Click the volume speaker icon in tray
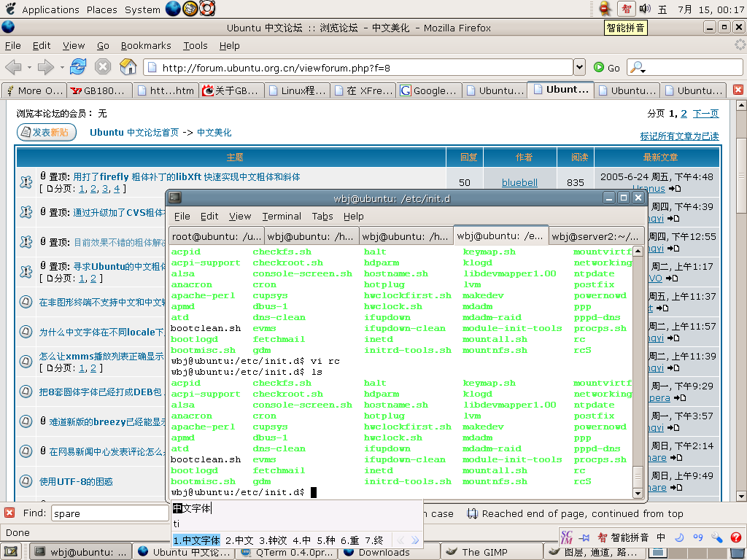This screenshot has width=747, height=560. pos(645,9)
